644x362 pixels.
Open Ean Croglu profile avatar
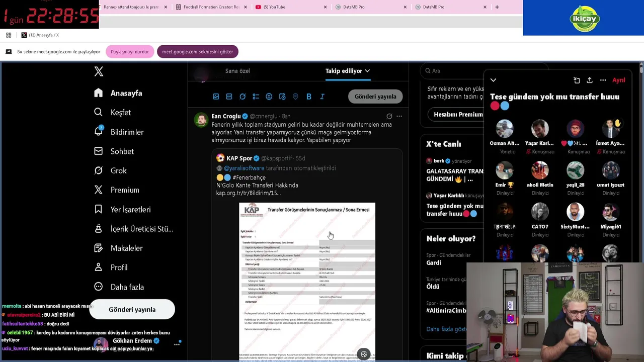(x=201, y=120)
